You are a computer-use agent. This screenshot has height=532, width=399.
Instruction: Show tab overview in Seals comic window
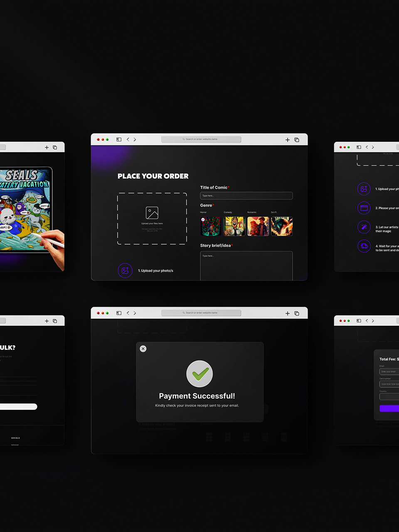click(x=55, y=148)
